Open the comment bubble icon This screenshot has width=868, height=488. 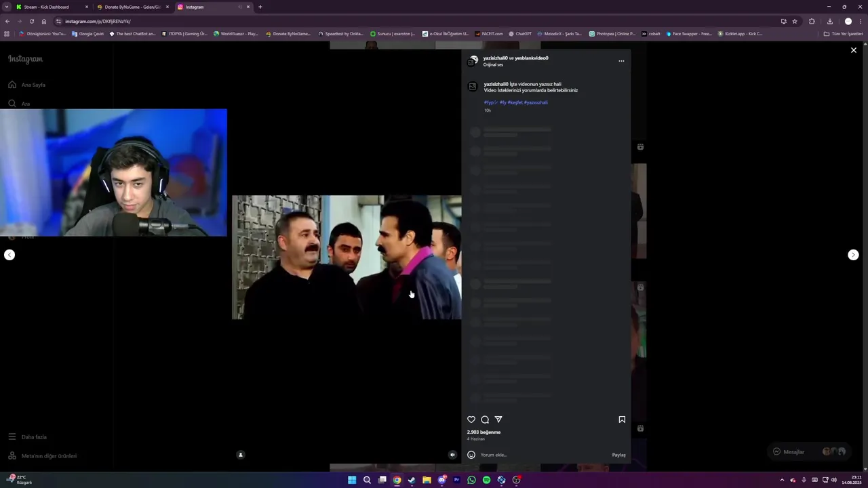pyautogui.click(x=485, y=420)
